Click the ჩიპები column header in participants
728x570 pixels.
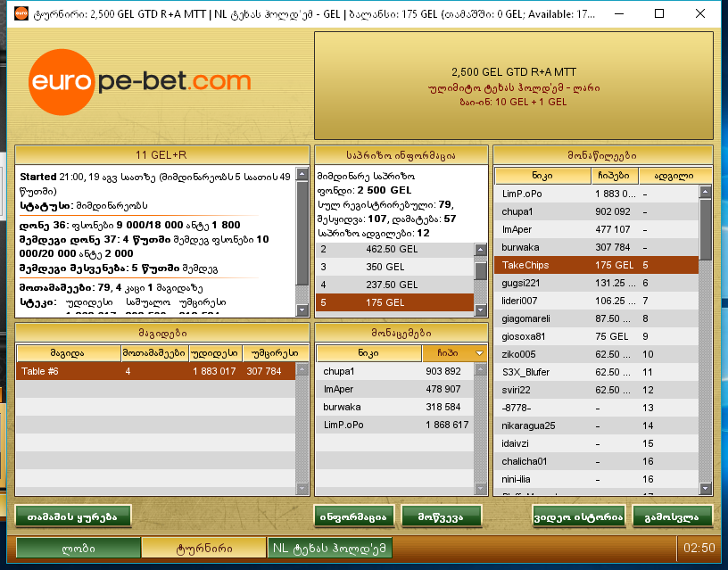pos(614,176)
